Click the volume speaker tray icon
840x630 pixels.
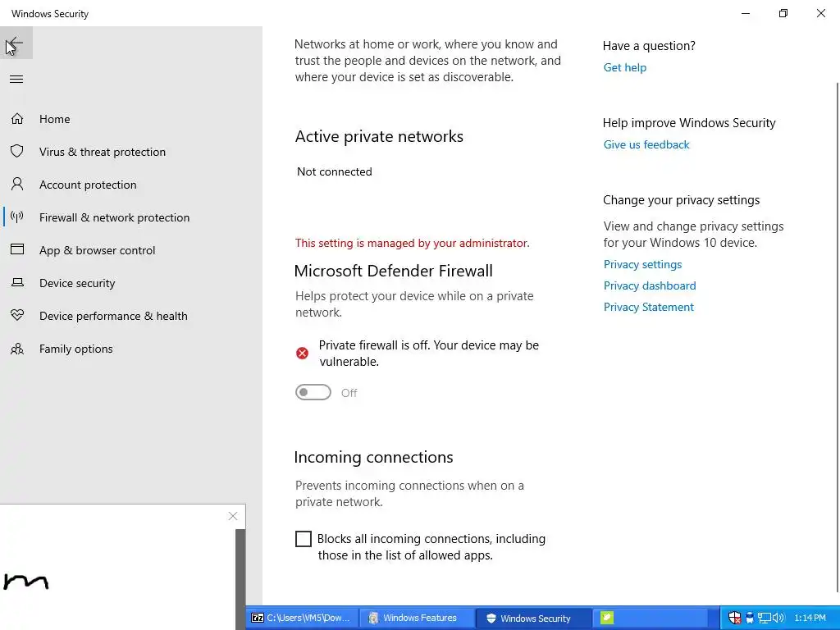778,618
